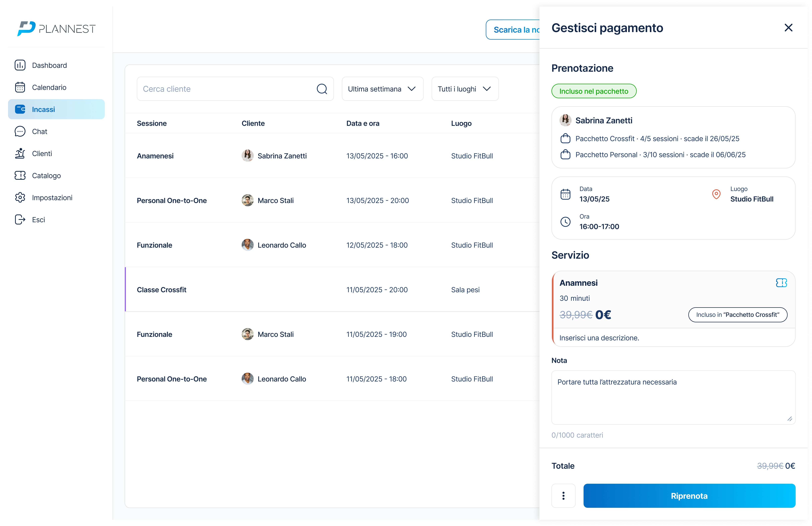Viewport: 812px width, 526px height.
Task: Open the three-dots options menu
Action: 563,496
